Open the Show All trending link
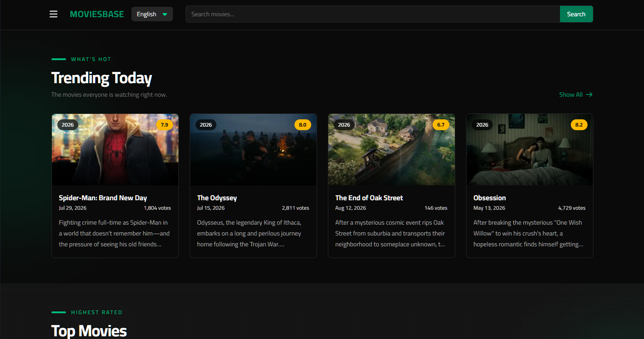 point(576,94)
